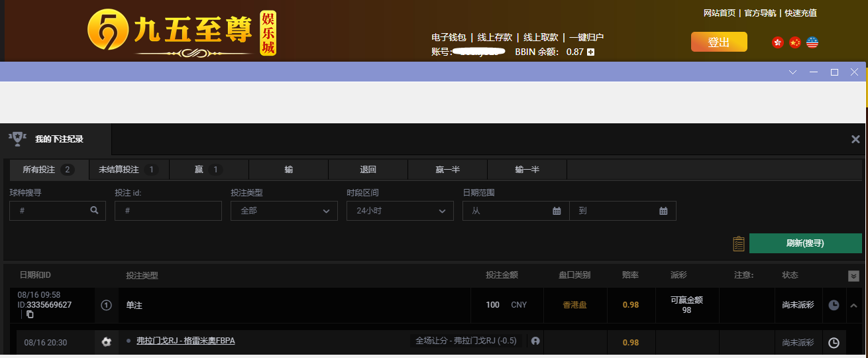
Task: Click the 全场让分 - 弗拉门戈RJ (-0.5) selection
Action: pos(466,341)
